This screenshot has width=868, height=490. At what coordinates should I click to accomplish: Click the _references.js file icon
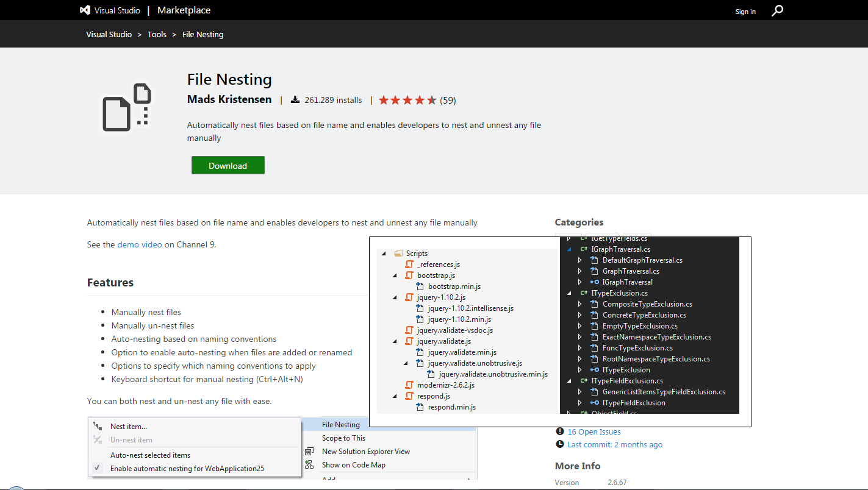click(409, 265)
